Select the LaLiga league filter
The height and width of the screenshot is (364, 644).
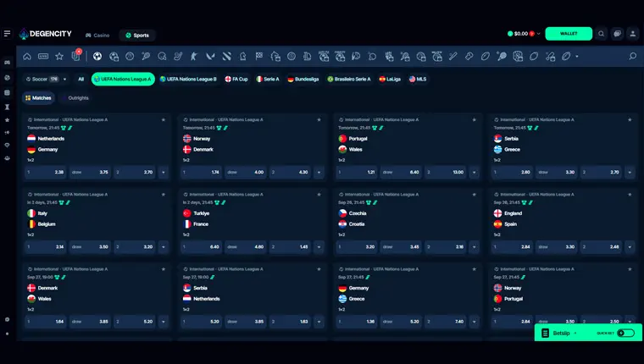pos(390,80)
